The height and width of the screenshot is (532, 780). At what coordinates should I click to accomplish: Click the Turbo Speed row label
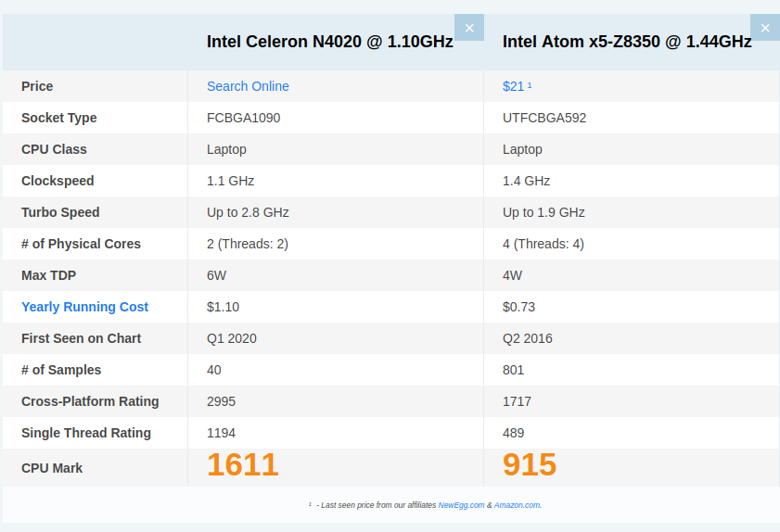click(60, 212)
